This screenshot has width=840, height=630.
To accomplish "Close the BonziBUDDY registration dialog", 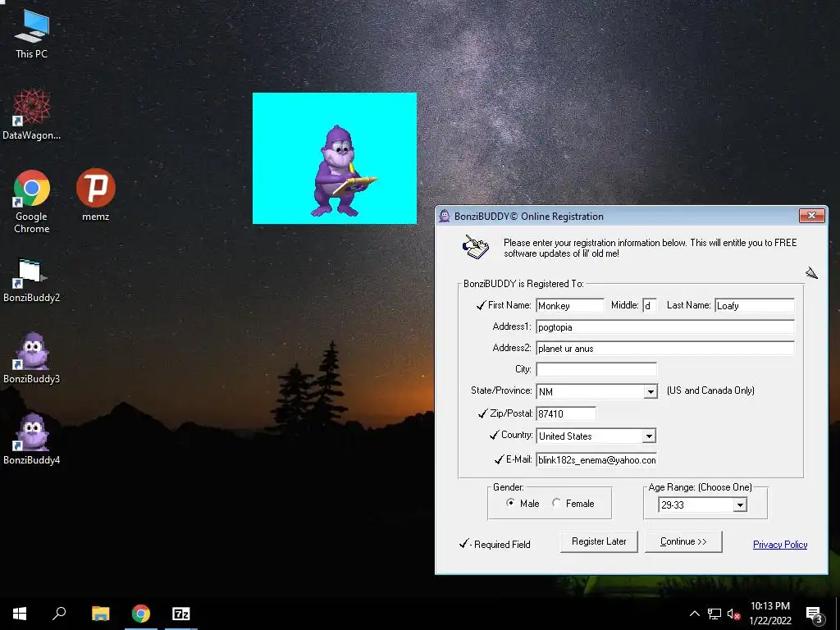I will tap(811, 216).
